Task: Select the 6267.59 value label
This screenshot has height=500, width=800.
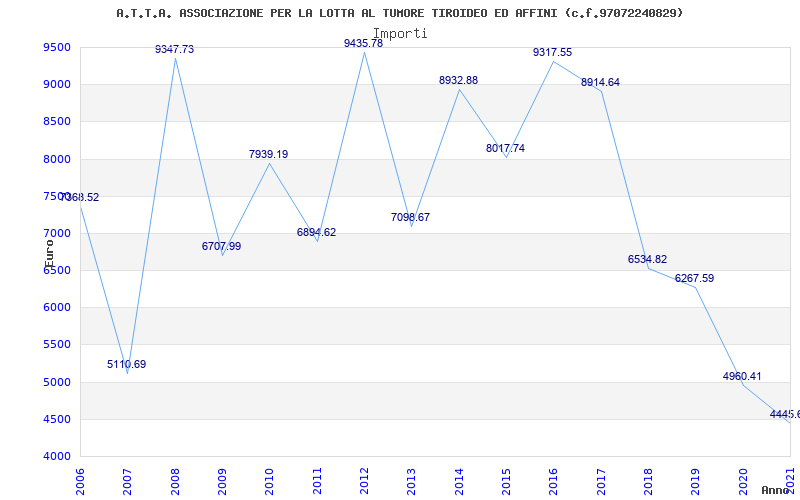Action: [x=694, y=279]
